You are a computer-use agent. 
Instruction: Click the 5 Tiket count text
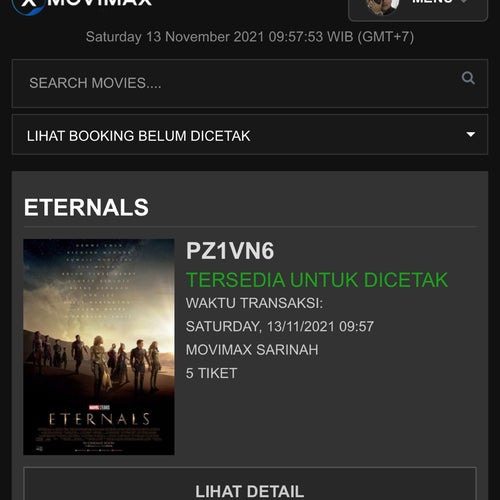(x=211, y=373)
